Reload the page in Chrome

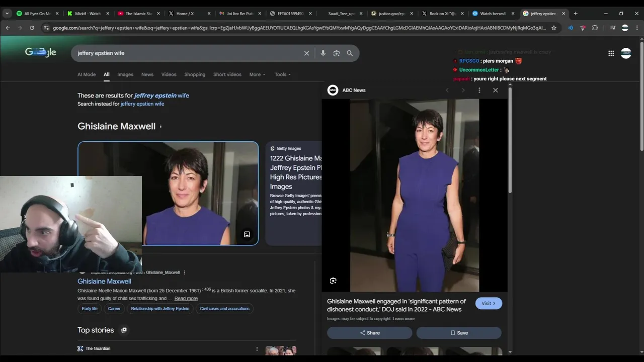point(32,28)
